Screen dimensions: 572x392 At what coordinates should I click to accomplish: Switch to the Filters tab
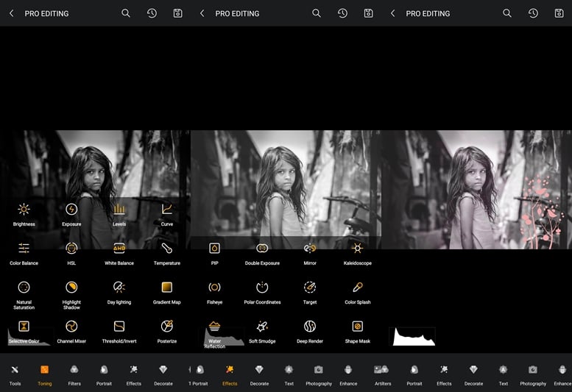pyautogui.click(x=74, y=373)
